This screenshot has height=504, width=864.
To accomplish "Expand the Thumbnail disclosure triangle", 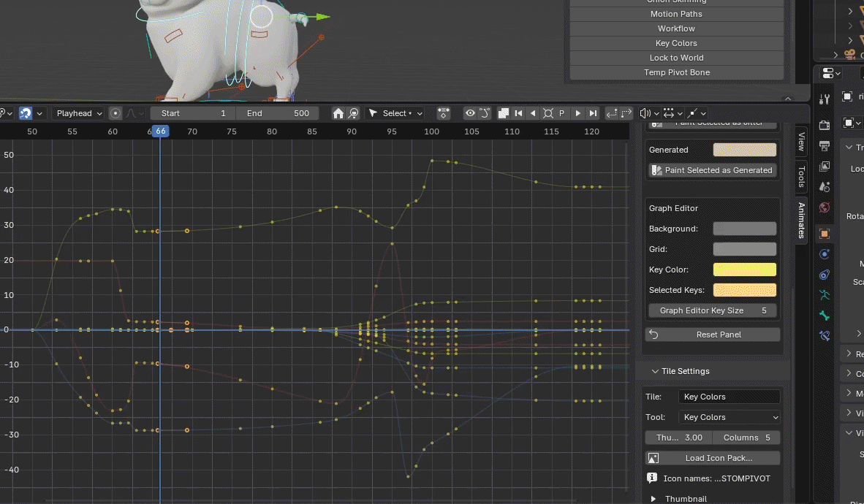I will coord(653,499).
